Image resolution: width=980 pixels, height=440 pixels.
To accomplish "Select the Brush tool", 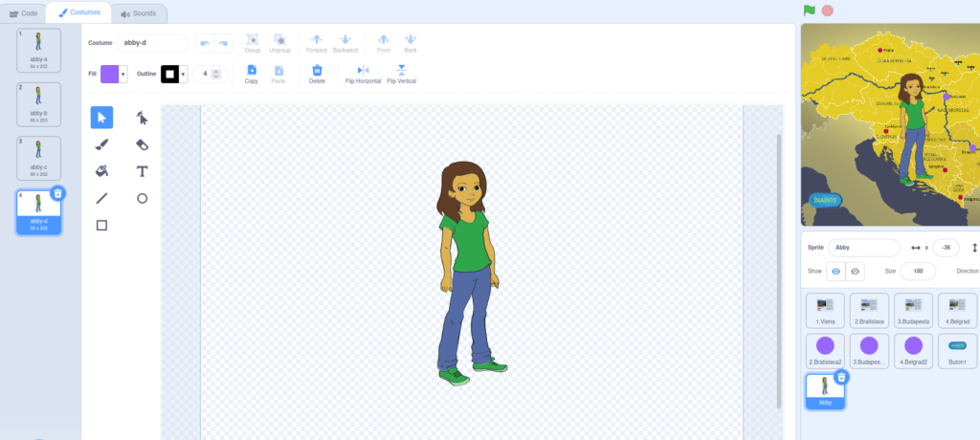I will (101, 144).
